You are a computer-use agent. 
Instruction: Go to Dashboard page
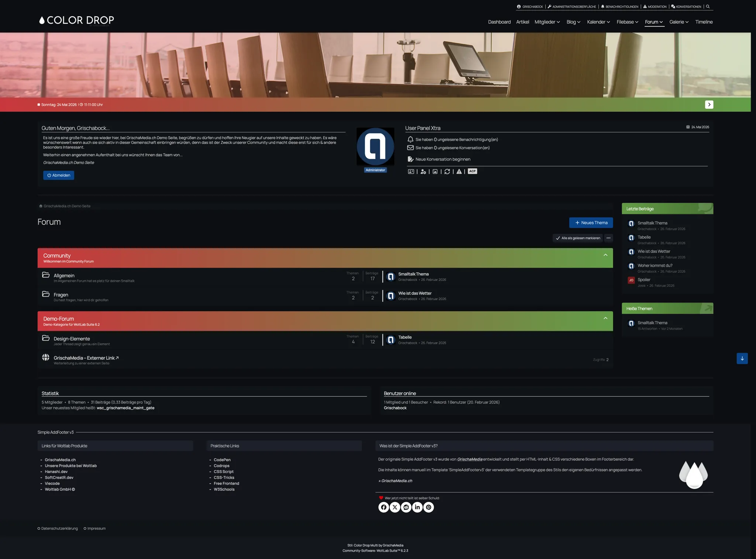(x=499, y=22)
